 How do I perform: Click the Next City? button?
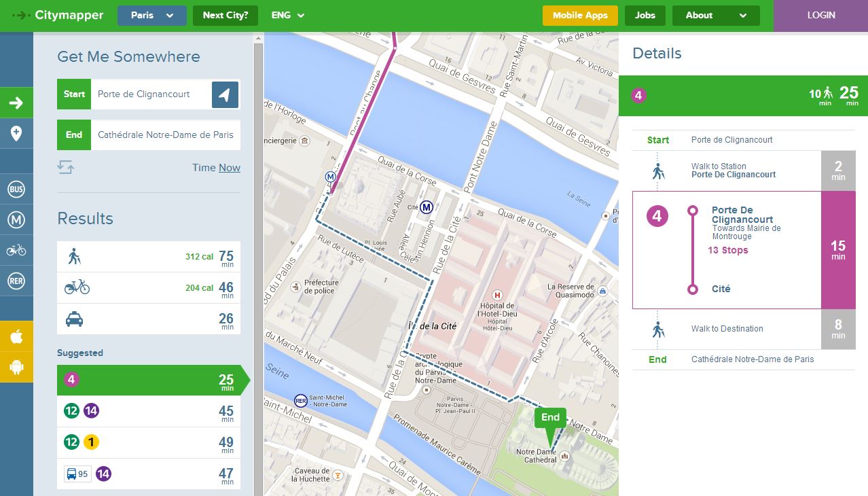(x=225, y=15)
